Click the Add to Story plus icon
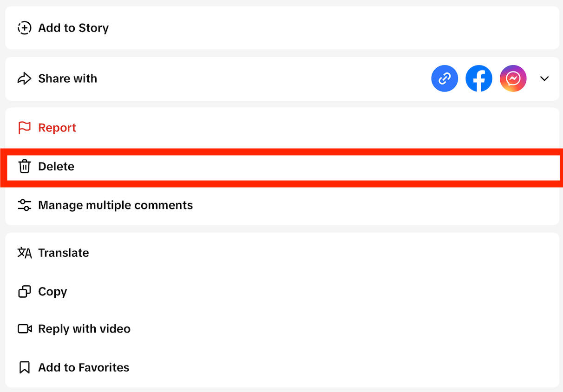Image resolution: width=563 pixels, height=392 pixels. [24, 28]
